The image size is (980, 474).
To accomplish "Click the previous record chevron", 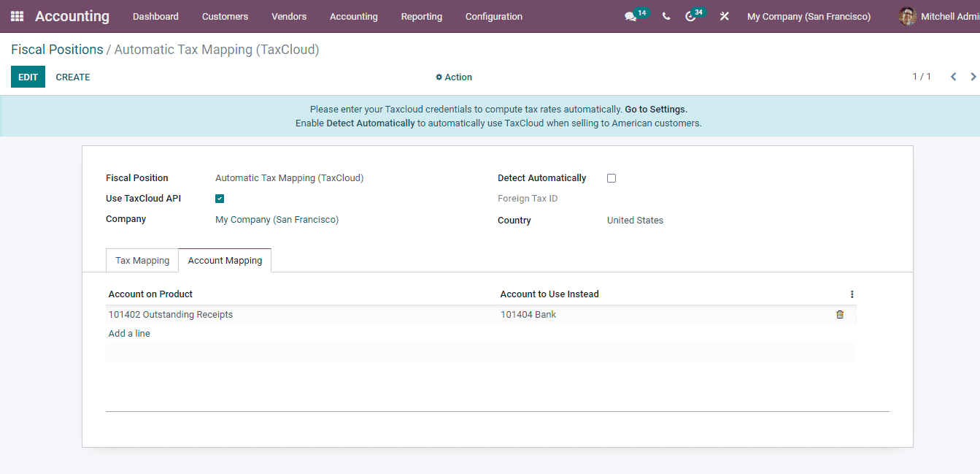I will [954, 76].
